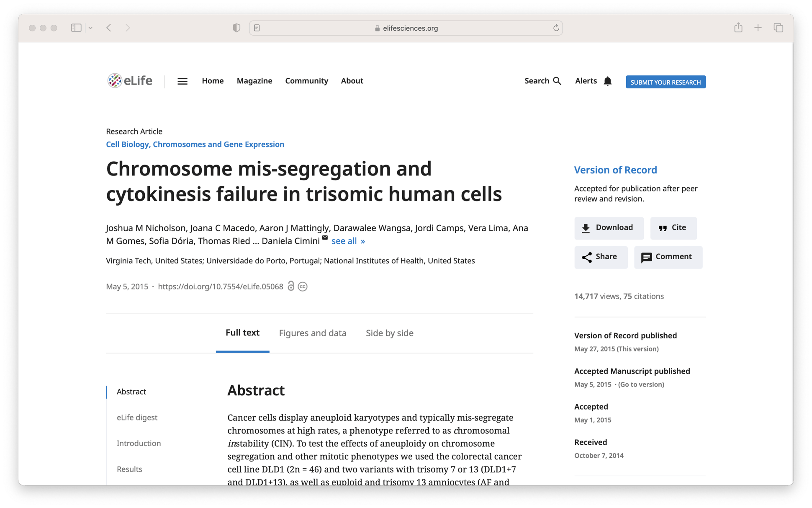Viewport: 812px width, 508px height.
Task: Click the Search magnifier icon
Action: [557, 81]
